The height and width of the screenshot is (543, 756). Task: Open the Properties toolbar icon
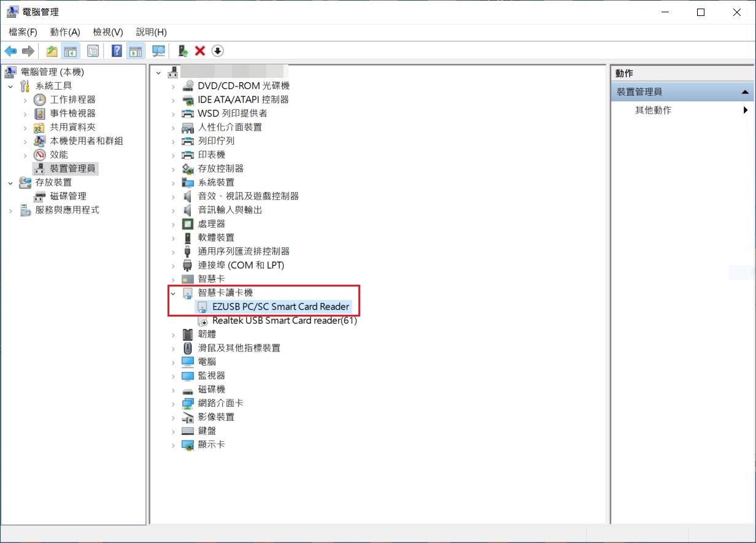[93, 51]
